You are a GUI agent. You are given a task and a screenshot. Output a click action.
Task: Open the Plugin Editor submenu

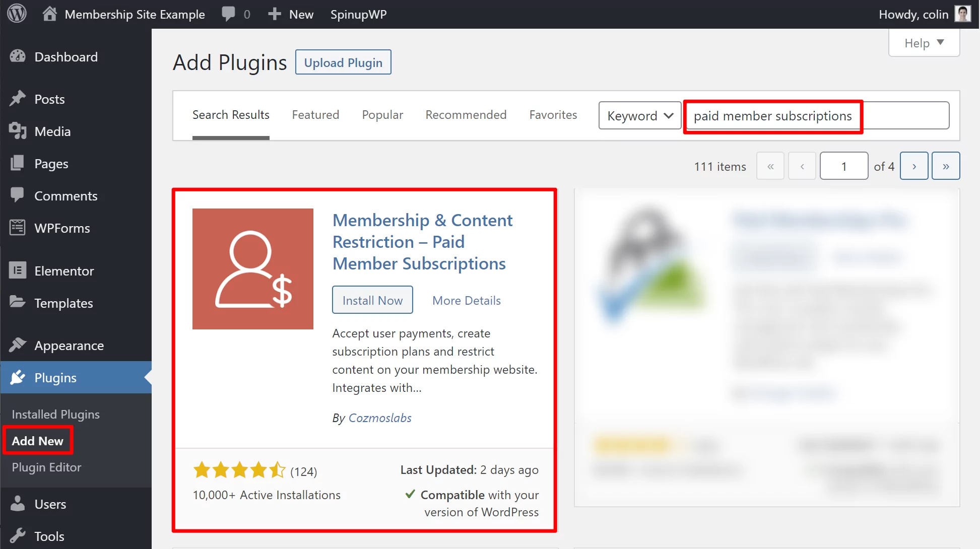46,467
